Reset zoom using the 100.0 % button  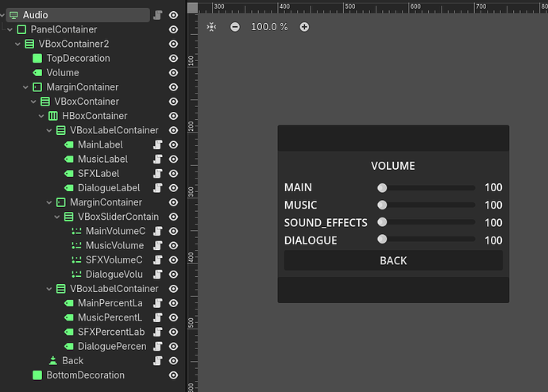pyautogui.click(x=269, y=27)
